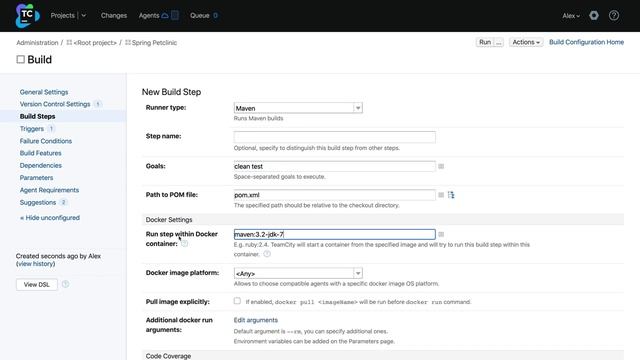Screen dimensions: 640x360
Task: Open the Alex user menu
Action: [571, 16]
